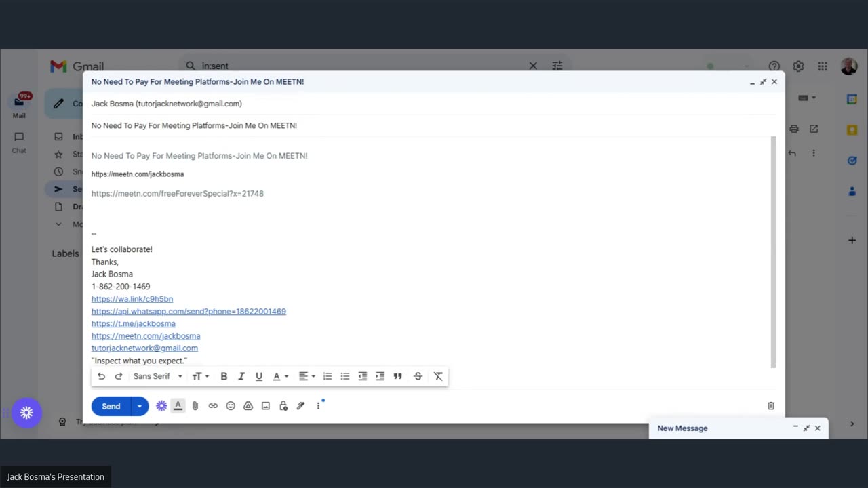This screenshot has width=868, height=488.
Task: Discard the draft with the trash icon
Action: click(x=771, y=405)
